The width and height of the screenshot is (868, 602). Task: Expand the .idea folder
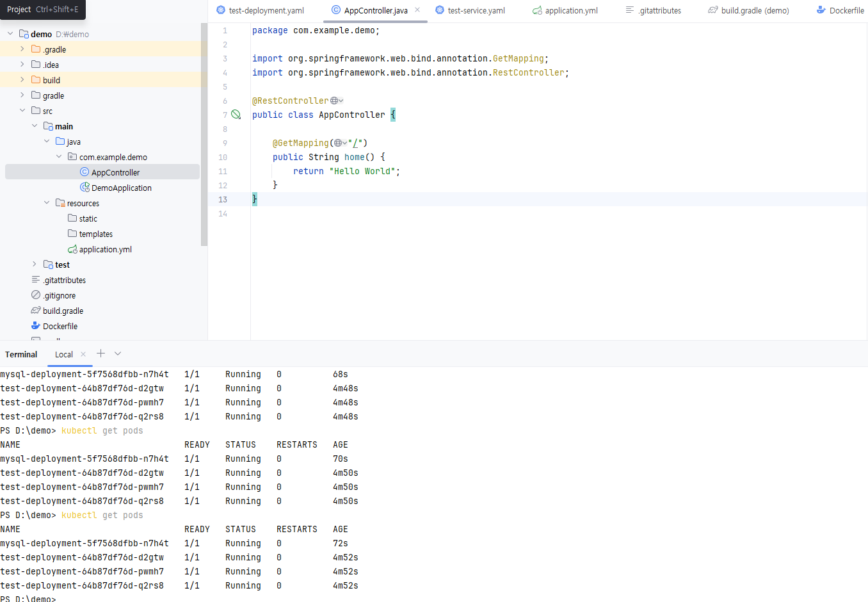tap(22, 64)
